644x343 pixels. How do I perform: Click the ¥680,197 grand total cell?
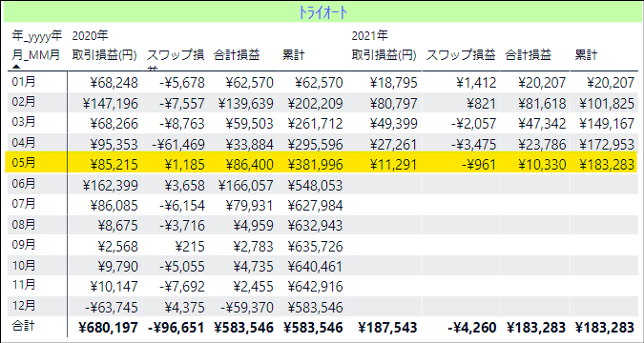click(x=108, y=328)
